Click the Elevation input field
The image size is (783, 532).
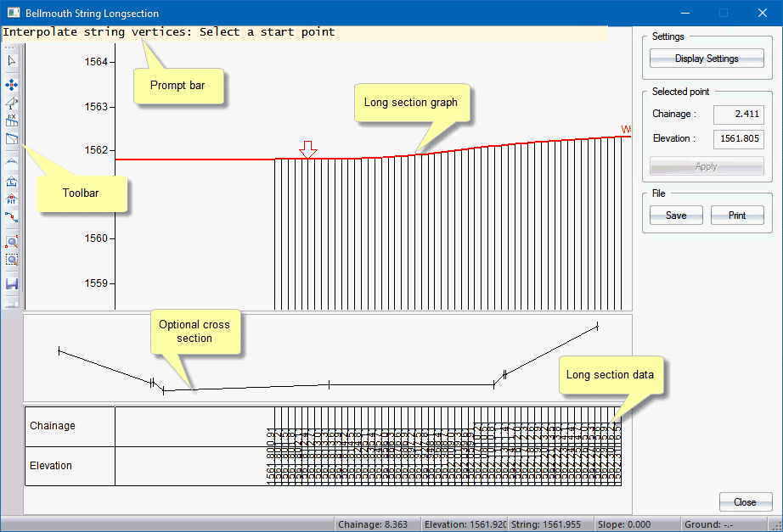(x=738, y=139)
